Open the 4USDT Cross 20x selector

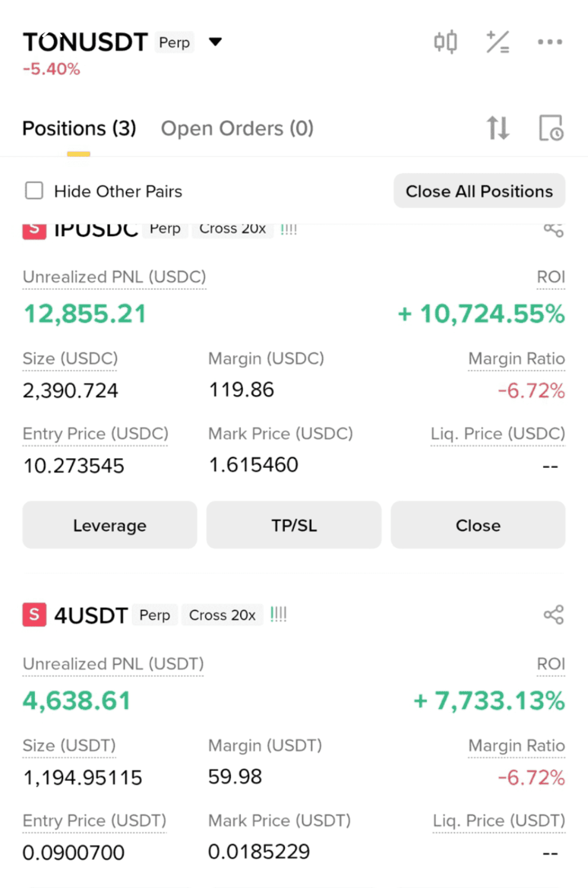click(x=222, y=615)
